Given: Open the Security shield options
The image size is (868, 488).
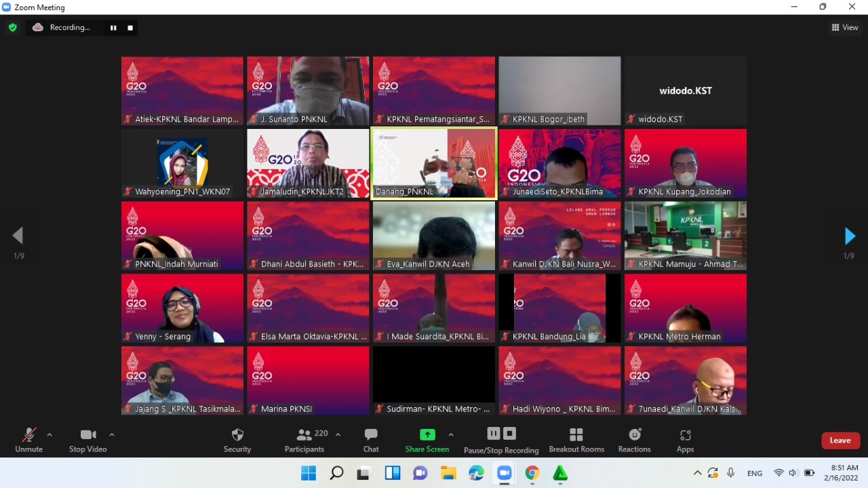Looking at the screenshot, I should 237,440.
